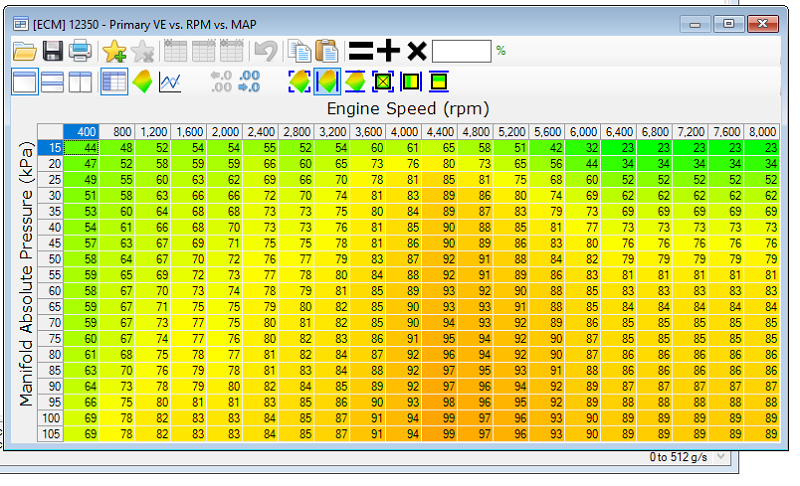Image resolution: width=800 pixels, height=486 pixels.
Task: Click cell 23 at 15 kPa, 8,000 rpm
Action: click(x=762, y=147)
